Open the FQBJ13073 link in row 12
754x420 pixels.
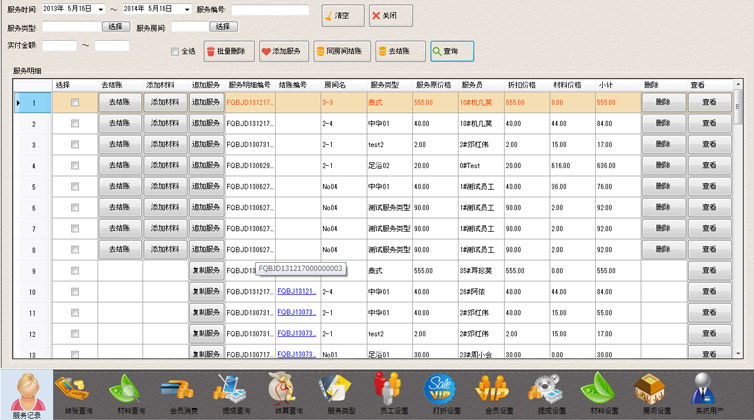pos(296,333)
